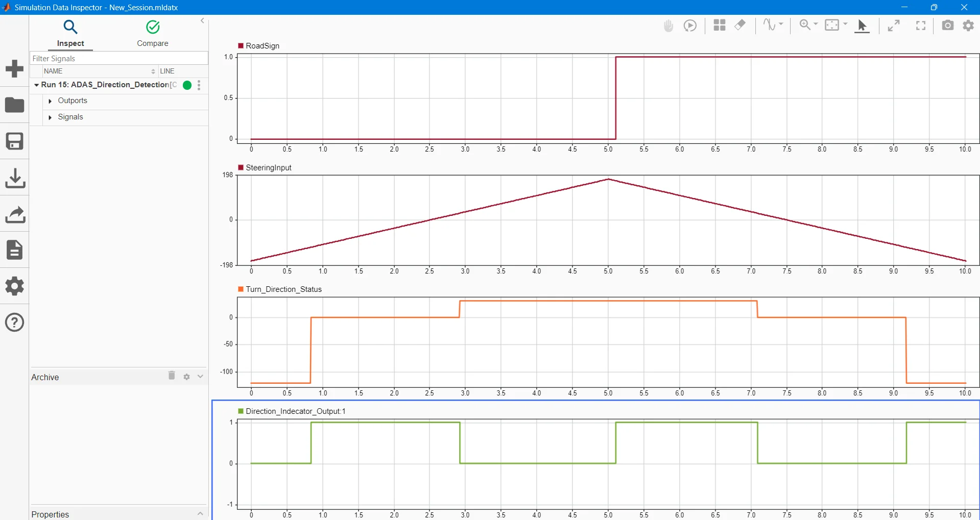Select the Inspect tab
Screen dimensions: 980x520
tap(70, 34)
